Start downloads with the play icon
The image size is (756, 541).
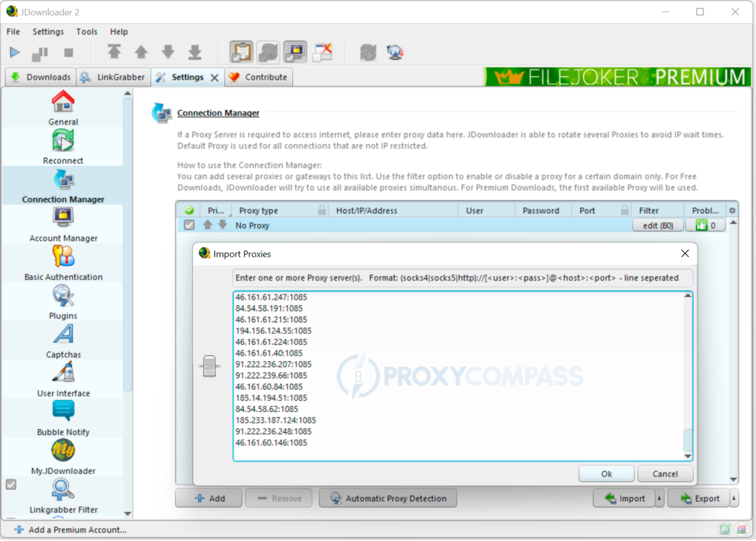[x=14, y=52]
